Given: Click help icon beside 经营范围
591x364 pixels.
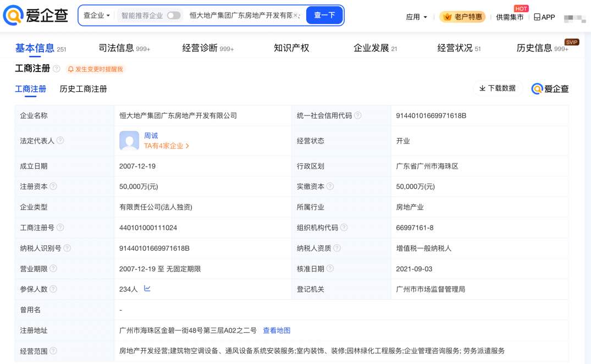Looking at the screenshot, I should 53,351.
